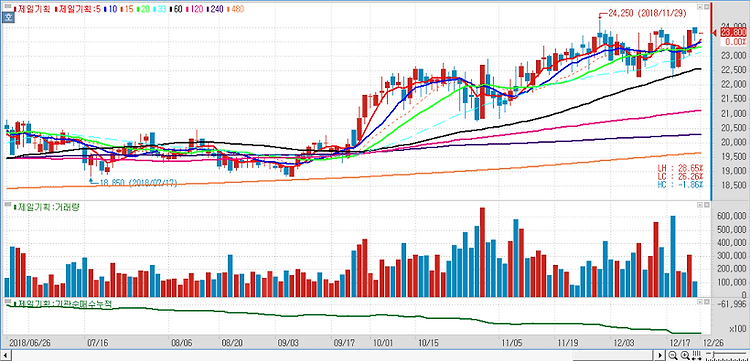This screenshot has width=750, height=361.
Task: Close the institutional net-buy panel
Action: tap(706, 302)
